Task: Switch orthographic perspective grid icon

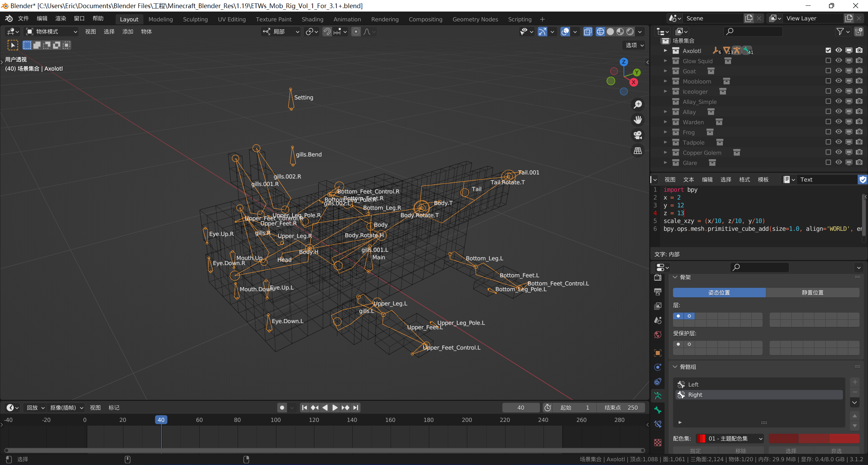Action: (638, 151)
